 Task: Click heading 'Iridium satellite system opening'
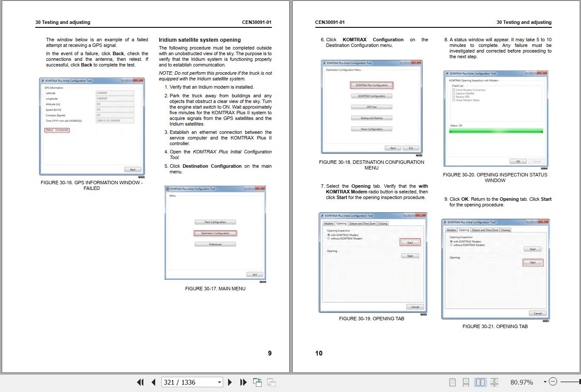200,40
